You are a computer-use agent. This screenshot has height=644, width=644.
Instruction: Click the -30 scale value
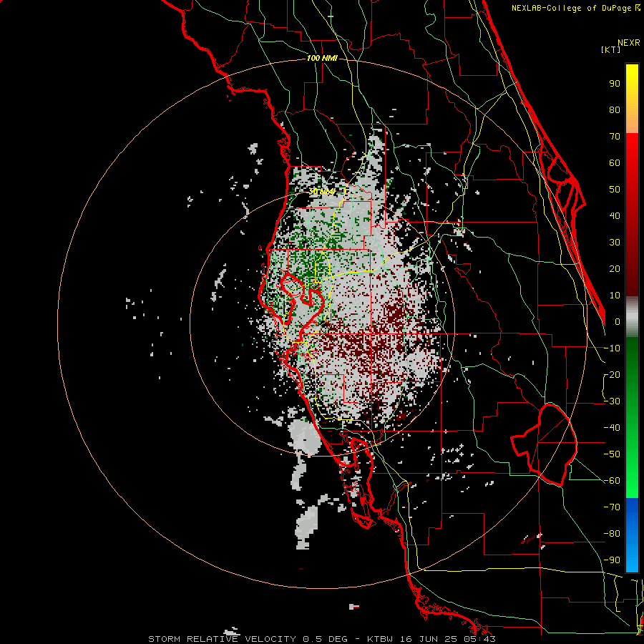pos(612,401)
